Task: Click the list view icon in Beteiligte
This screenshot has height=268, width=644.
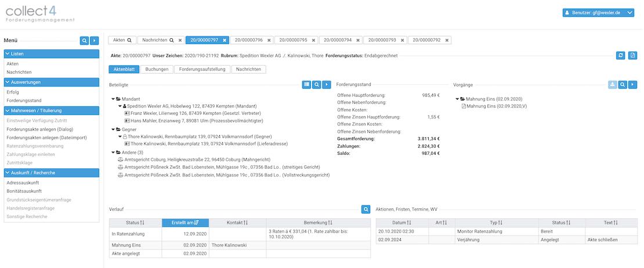Action: [306, 85]
